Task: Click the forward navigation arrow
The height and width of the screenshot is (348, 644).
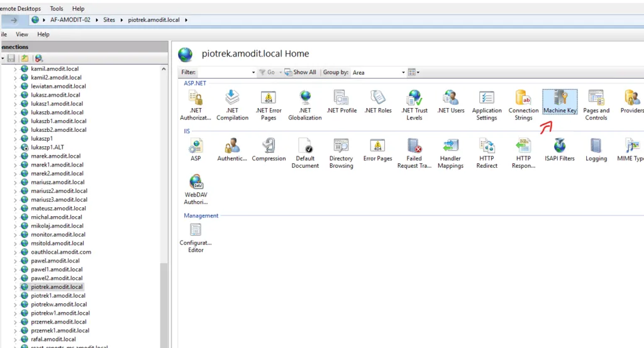Action: pos(14,19)
